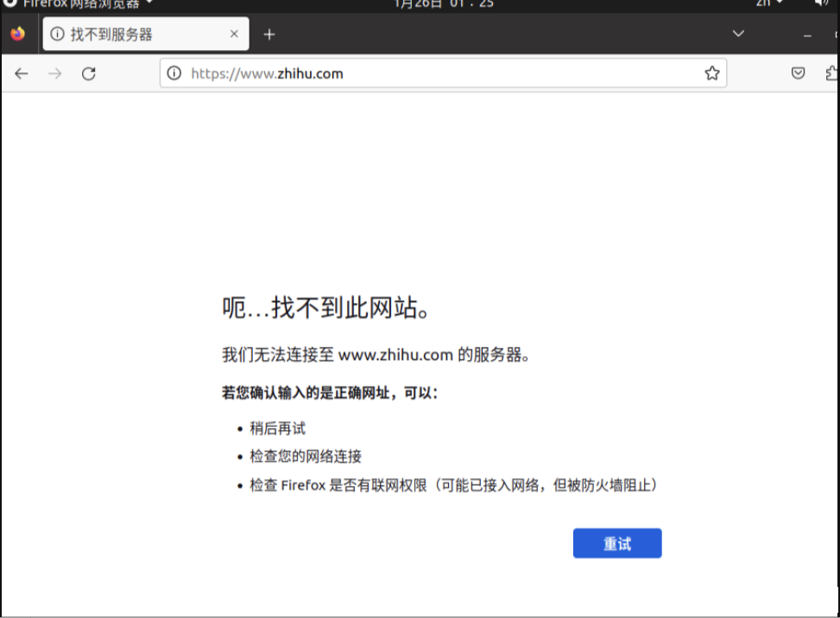This screenshot has width=840, height=618.
Task: Click the bullet text 检查您的网络连接
Action: pyautogui.click(x=306, y=457)
